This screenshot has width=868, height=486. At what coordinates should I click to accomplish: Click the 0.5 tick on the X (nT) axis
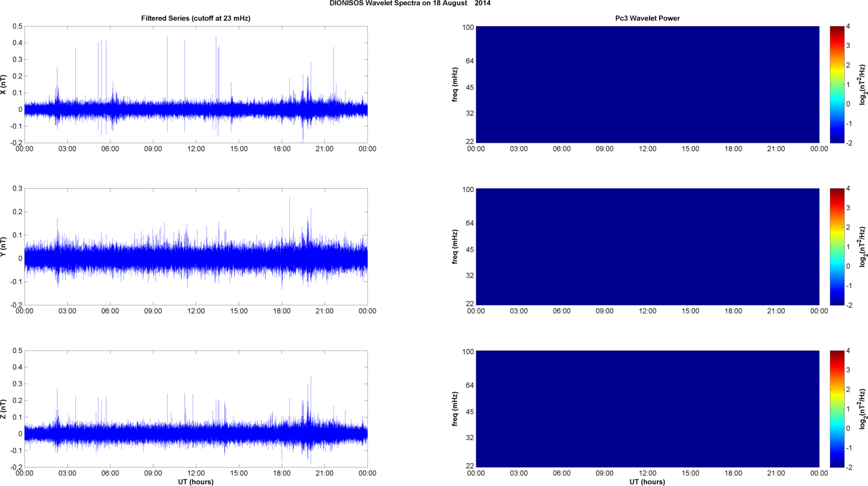coord(18,27)
